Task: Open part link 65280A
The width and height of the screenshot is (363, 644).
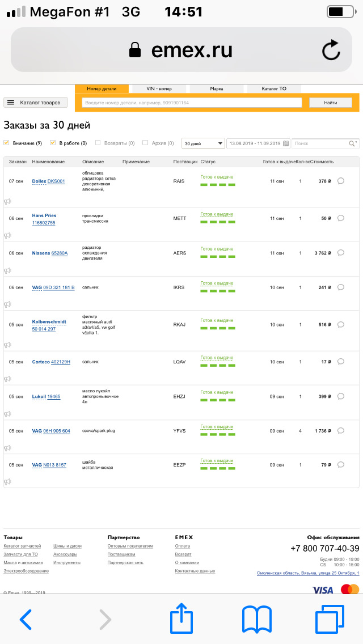Action: [60, 253]
